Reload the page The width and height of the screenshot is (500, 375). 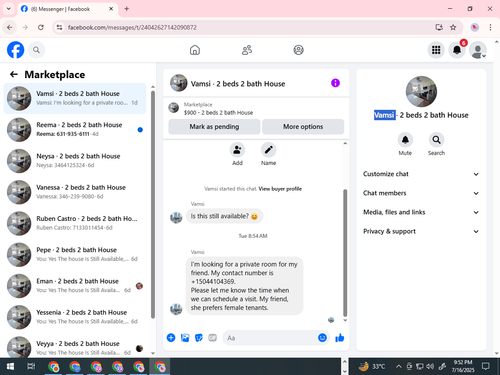point(41,27)
